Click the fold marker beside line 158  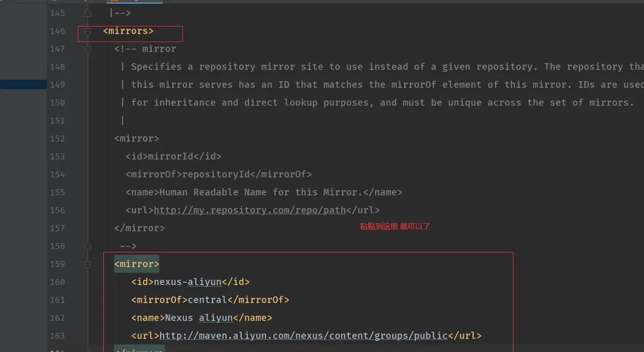click(x=87, y=246)
